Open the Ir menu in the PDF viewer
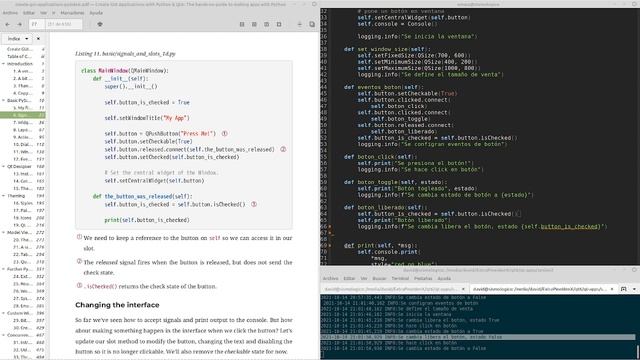This screenshot has height=360, width=640. pos(53,13)
